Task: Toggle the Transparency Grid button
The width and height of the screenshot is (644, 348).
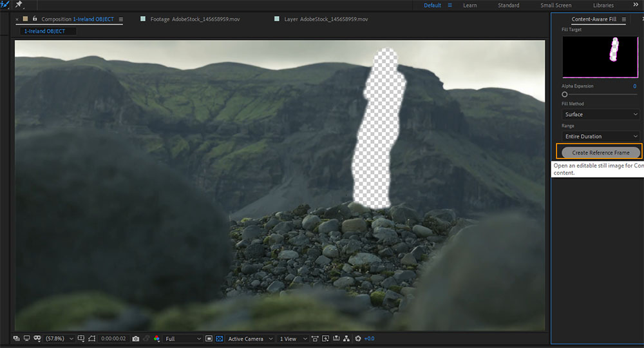Action: (x=220, y=339)
